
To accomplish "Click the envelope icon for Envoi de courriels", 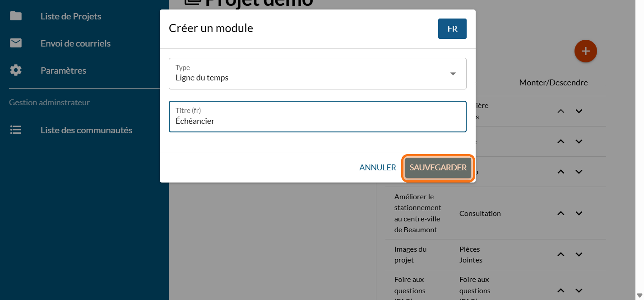I will [16, 43].
